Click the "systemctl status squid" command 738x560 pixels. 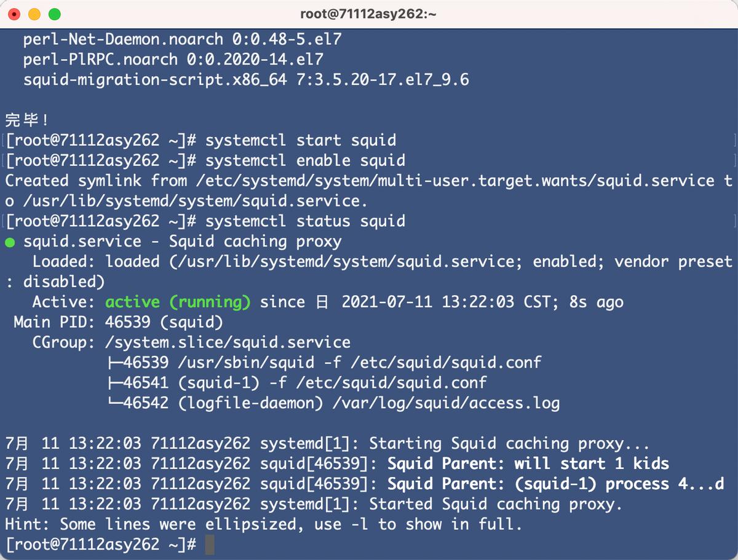305,221
